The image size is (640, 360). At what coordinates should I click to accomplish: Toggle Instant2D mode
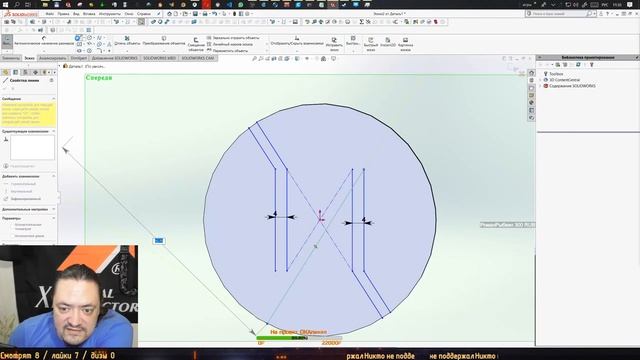click(388, 42)
